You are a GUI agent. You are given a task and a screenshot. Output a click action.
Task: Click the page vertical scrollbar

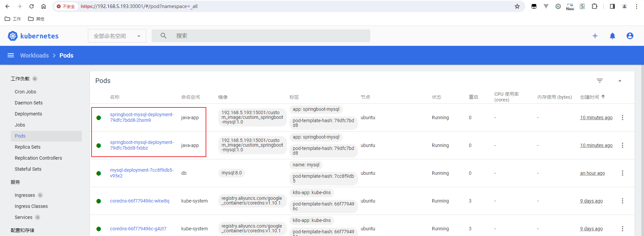642,151
